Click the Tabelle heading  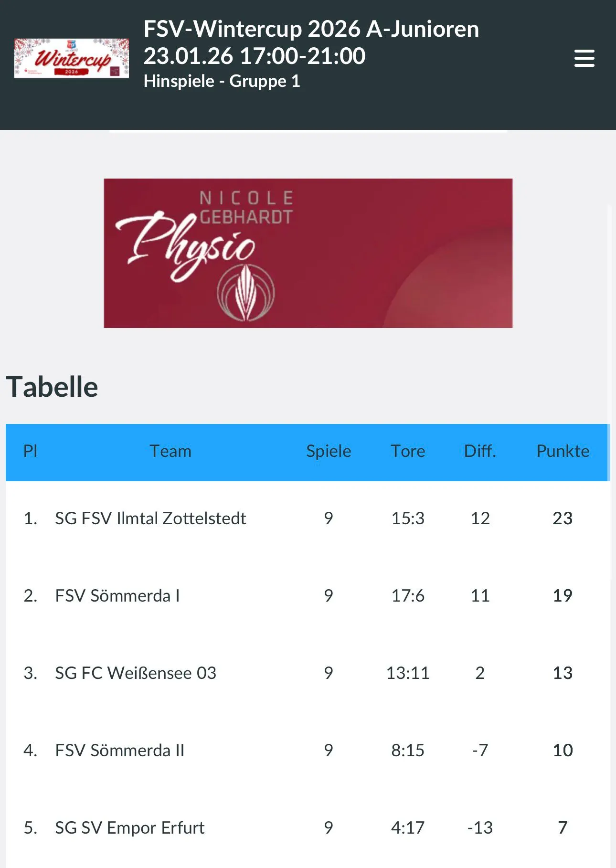click(52, 387)
